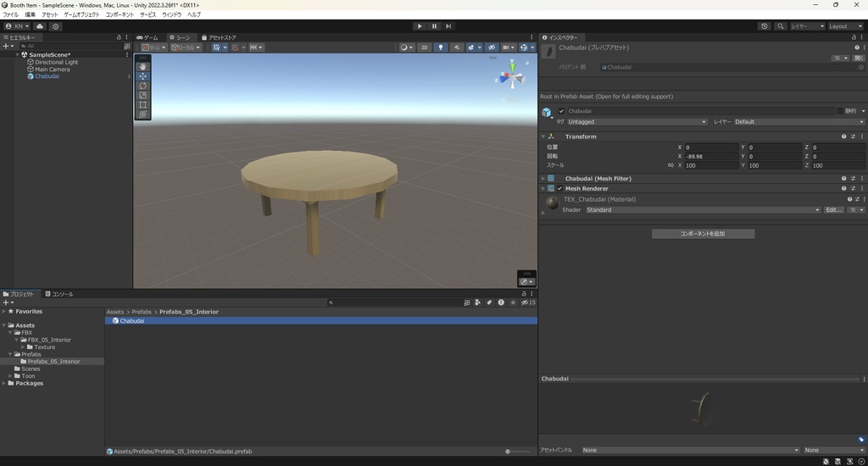The width and height of the screenshot is (868, 466).
Task: Click the shader Edit... button
Action: [x=834, y=210]
